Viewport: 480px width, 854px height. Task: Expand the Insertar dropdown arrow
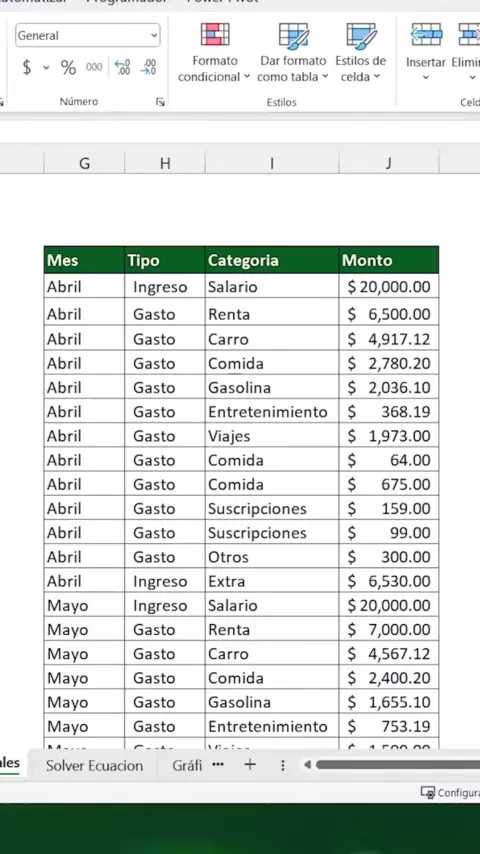426,77
